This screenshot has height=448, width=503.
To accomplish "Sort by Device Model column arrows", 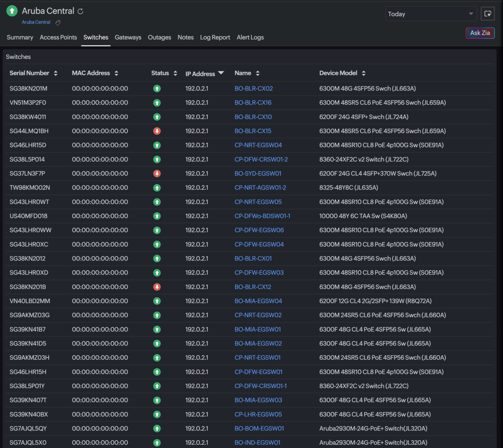I will [363, 73].
